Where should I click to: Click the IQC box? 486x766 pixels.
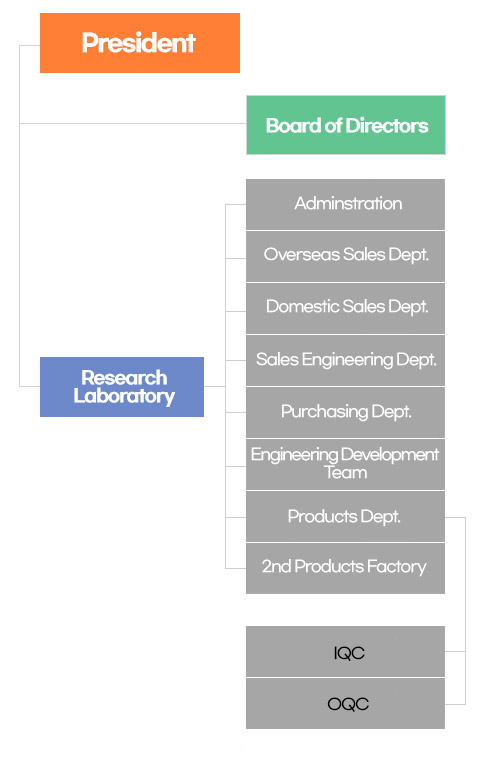[x=345, y=652]
